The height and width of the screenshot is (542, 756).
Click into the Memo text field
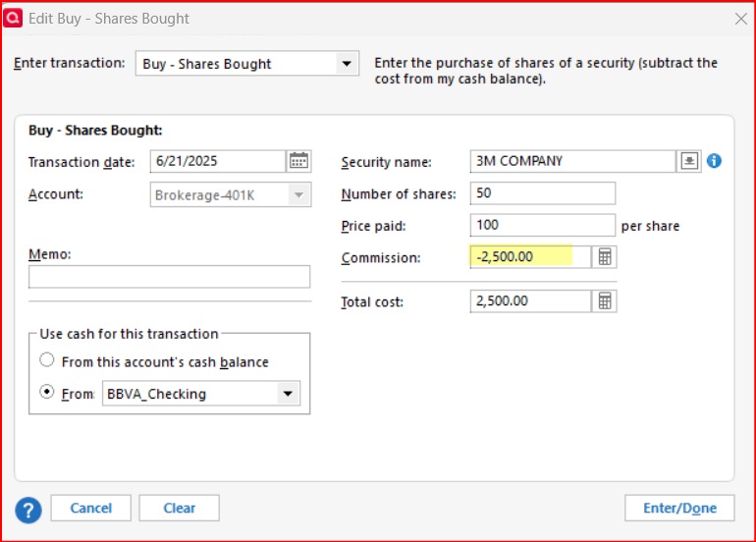(x=169, y=277)
